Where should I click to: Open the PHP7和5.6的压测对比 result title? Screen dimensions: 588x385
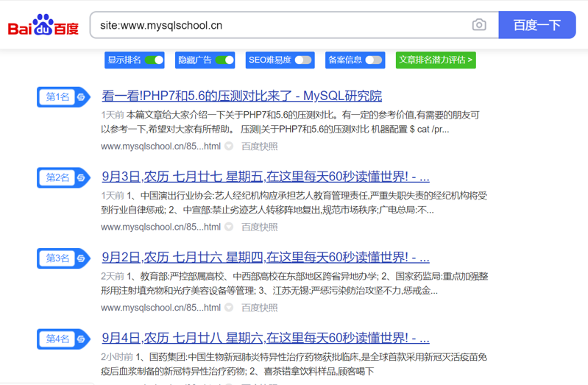click(242, 96)
